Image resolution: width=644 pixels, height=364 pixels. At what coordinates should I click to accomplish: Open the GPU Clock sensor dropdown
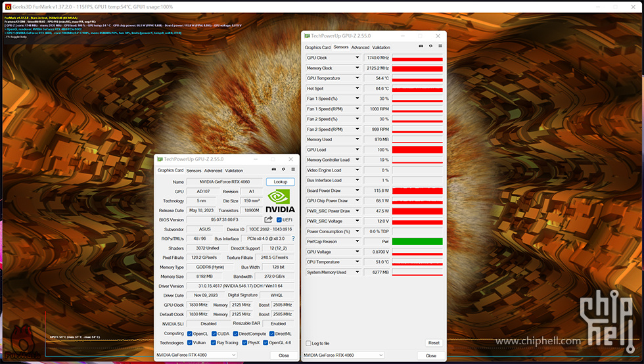357,58
